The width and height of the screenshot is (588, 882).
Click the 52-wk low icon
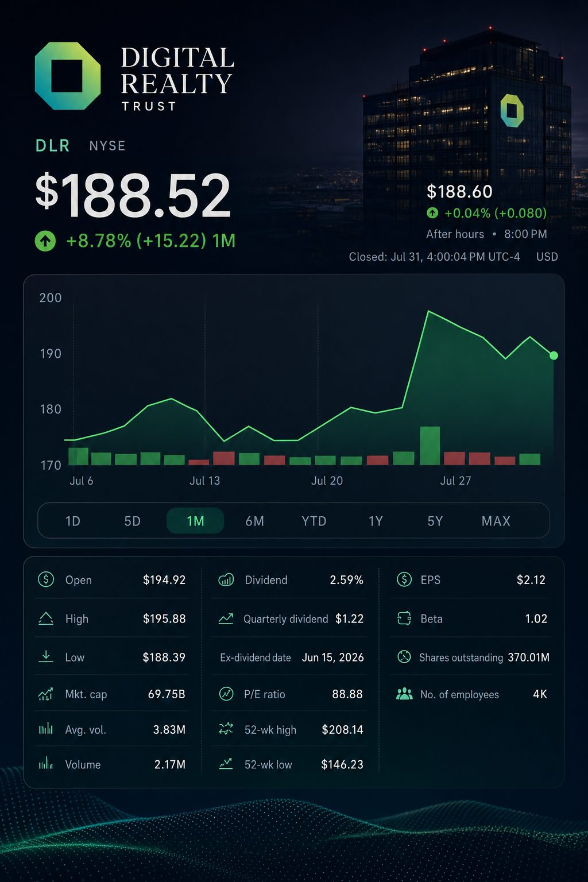(226, 764)
